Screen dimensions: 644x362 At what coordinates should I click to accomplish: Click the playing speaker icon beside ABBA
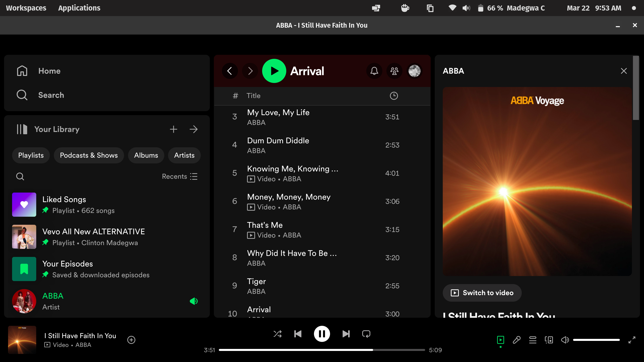coord(194,301)
